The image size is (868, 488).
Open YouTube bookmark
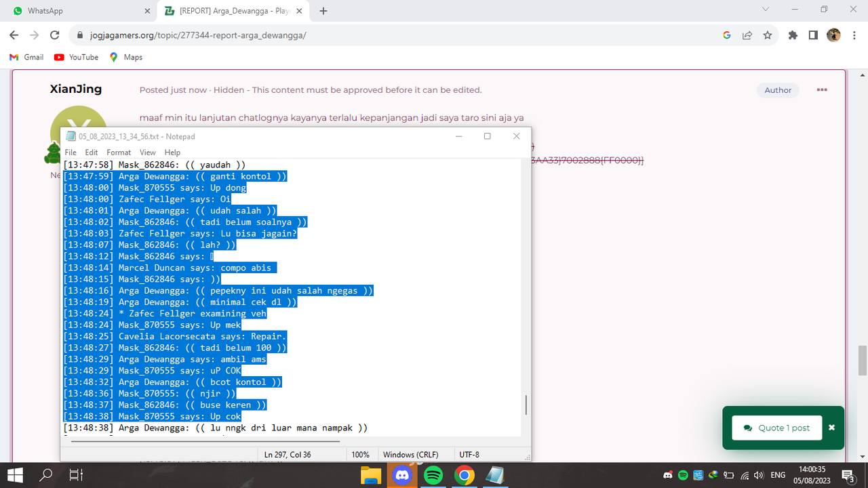[76, 57]
